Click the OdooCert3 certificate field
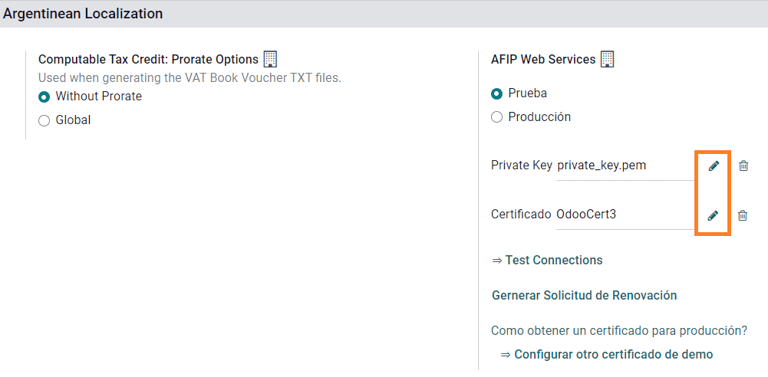This screenshot has height=377, width=768. point(625,215)
